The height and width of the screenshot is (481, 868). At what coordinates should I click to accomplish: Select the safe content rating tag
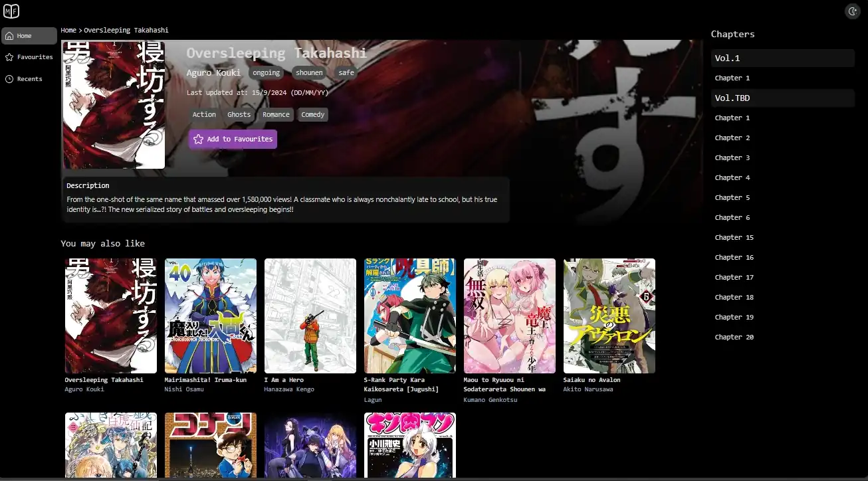click(x=346, y=72)
